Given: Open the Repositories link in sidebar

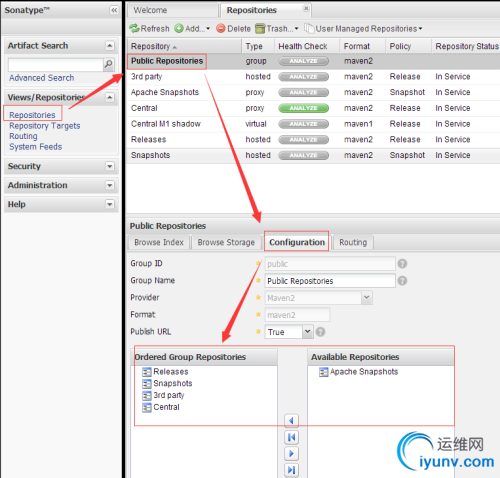Looking at the screenshot, I should (32, 115).
